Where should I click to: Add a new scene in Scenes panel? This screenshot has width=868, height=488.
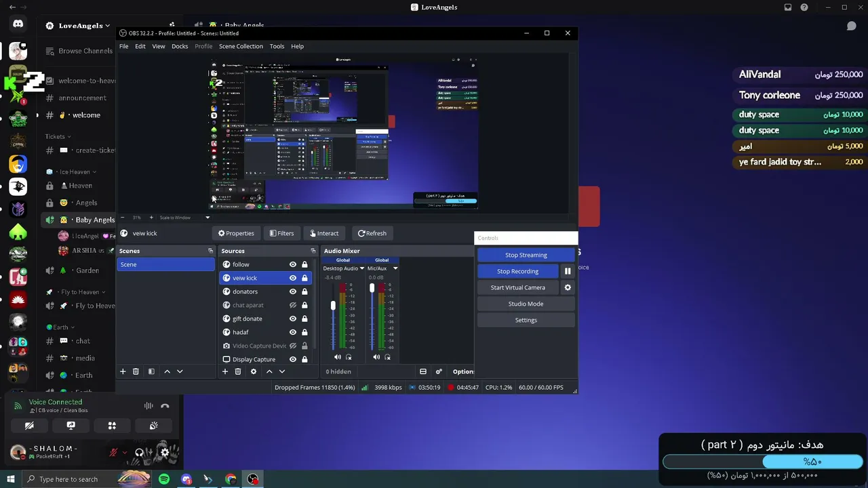tap(123, 371)
